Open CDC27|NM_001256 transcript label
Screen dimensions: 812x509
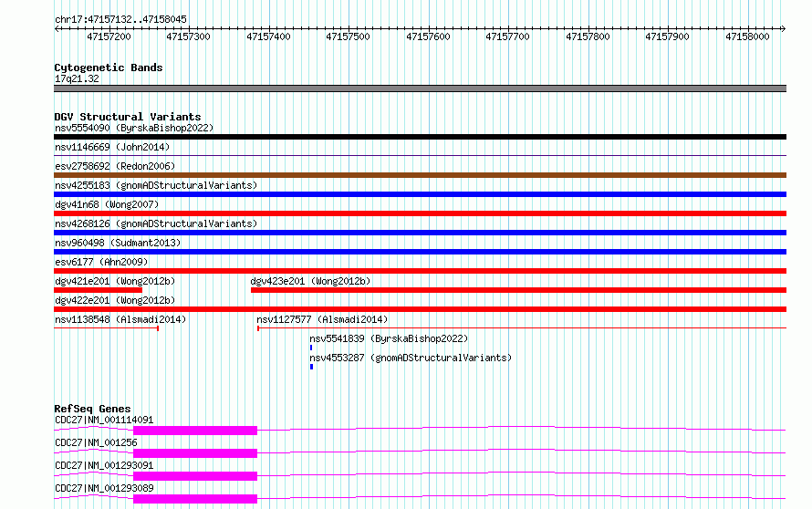coord(96,442)
